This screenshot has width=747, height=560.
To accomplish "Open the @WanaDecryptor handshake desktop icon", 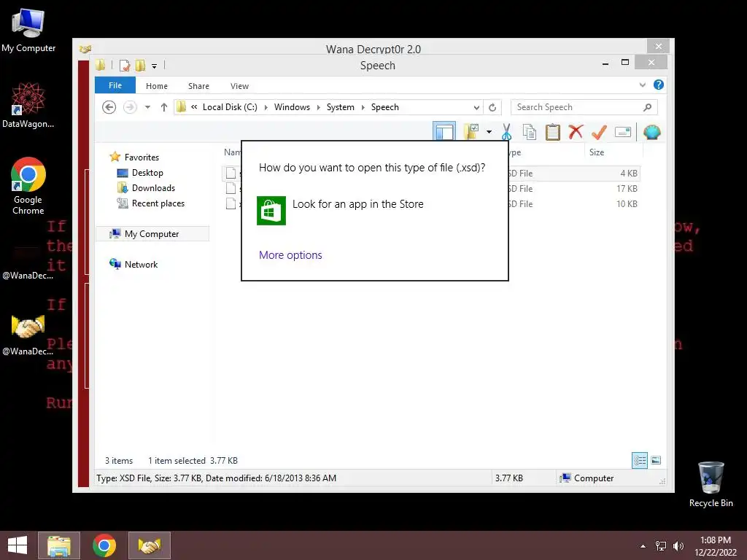I will click(x=28, y=333).
